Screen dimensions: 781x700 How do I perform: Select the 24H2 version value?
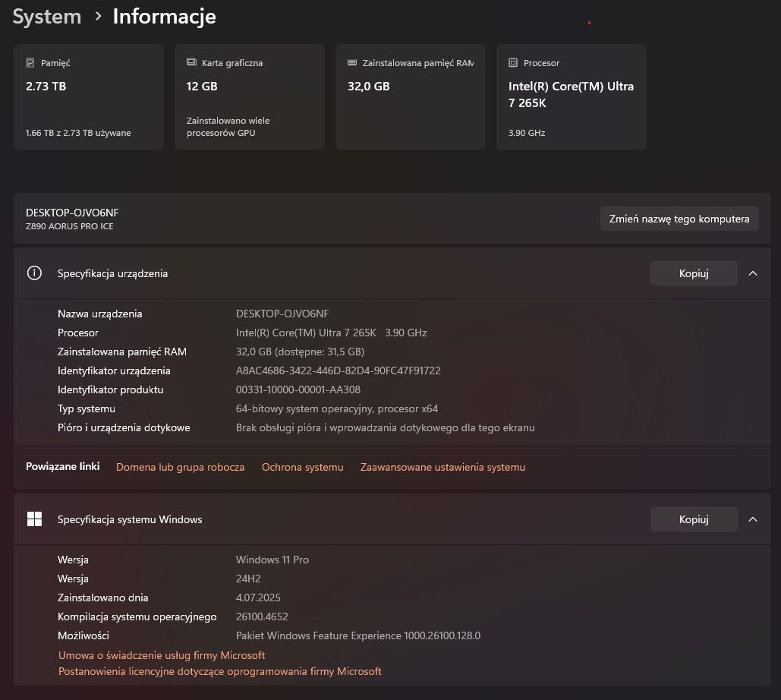pyautogui.click(x=248, y=579)
